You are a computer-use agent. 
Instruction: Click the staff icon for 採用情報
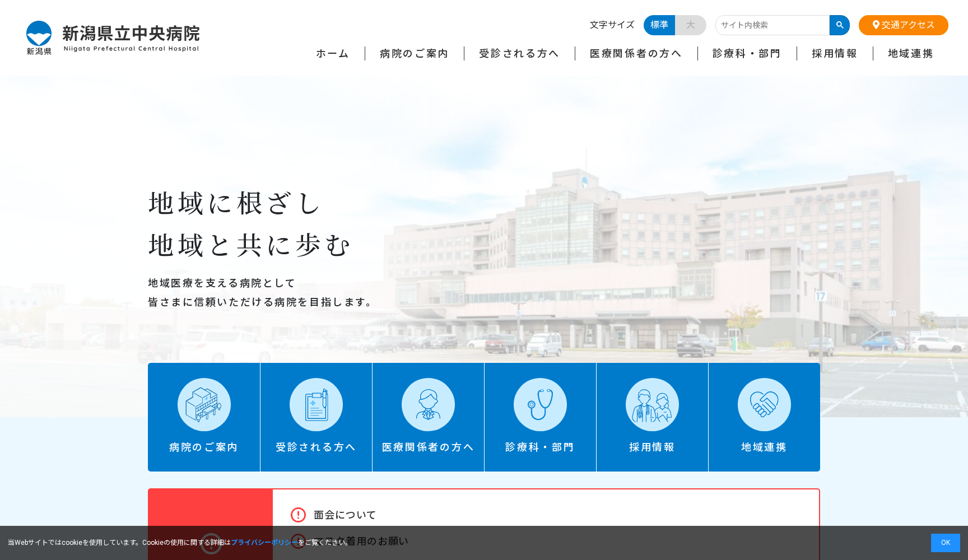[x=651, y=404]
